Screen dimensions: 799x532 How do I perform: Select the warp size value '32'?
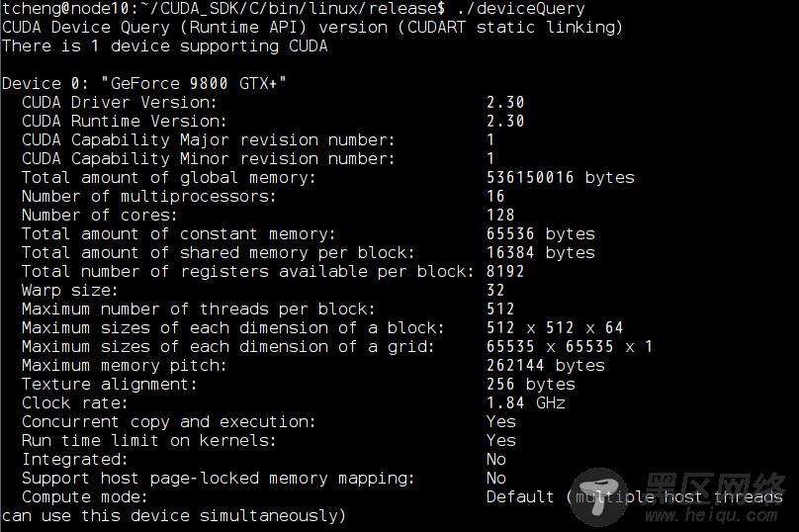point(495,291)
